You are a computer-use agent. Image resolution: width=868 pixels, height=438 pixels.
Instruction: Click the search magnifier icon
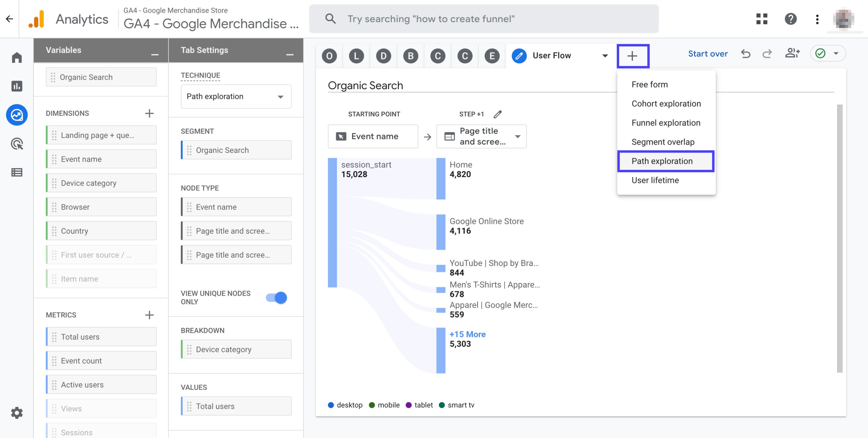tap(330, 19)
